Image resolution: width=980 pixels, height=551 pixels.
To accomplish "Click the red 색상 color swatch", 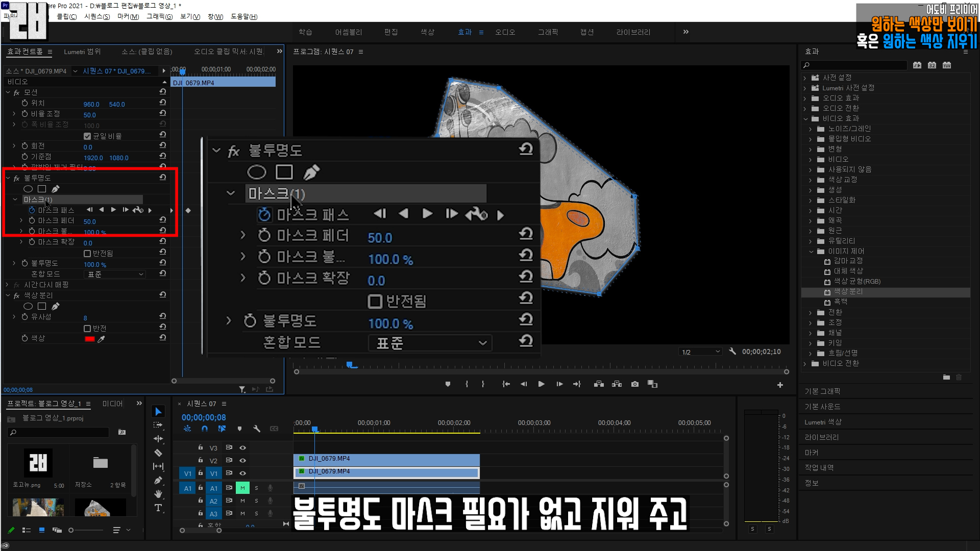I will (x=90, y=339).
